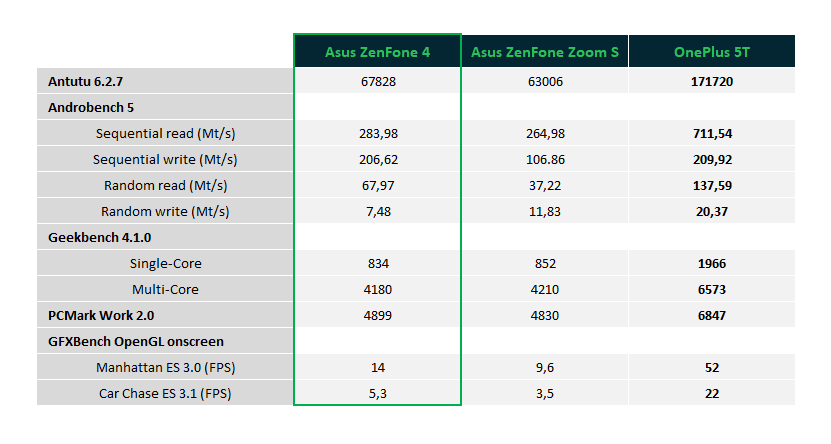This screenshot has width=831, height=444.
Task: Select the PCMark score 6847
Action: pos(712,315)
